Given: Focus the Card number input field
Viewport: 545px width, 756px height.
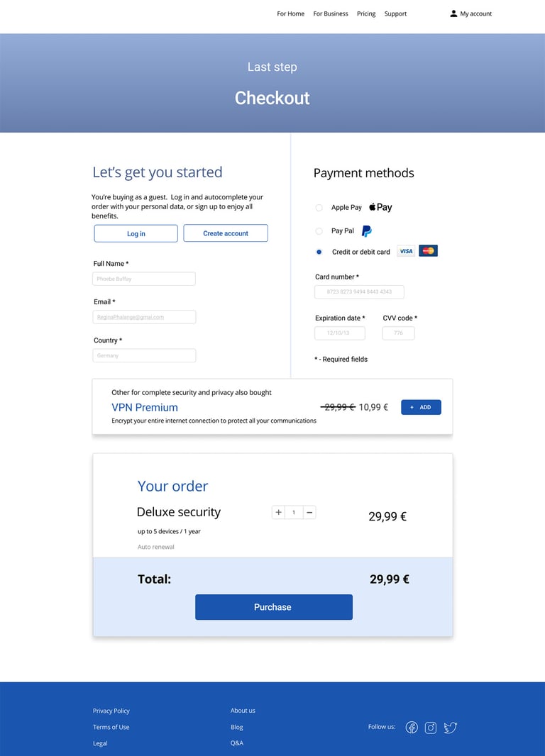Looking at the screenshot, I should [359, 291].
